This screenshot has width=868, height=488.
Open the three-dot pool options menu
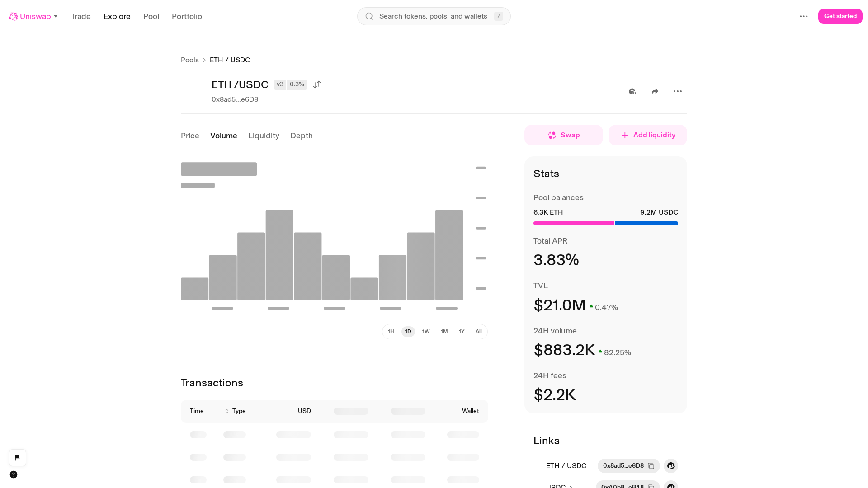[x=678, y=91]
